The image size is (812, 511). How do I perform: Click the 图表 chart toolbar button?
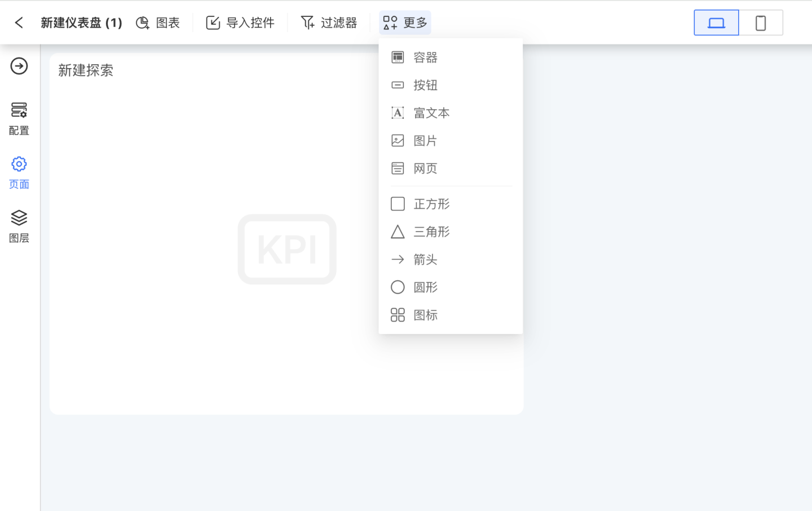coord(158,23)
